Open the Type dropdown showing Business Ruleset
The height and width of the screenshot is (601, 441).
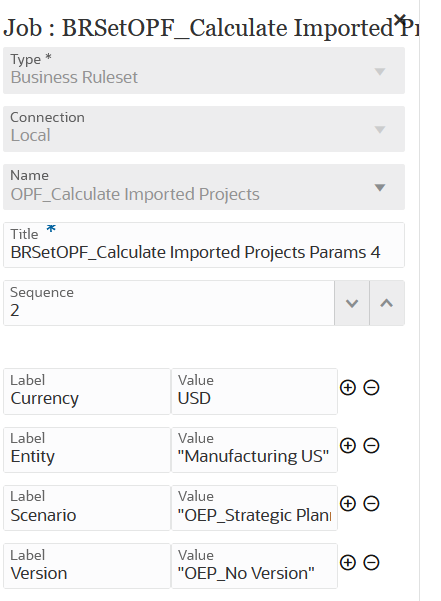pyautogui.click(x=204, y=71)
